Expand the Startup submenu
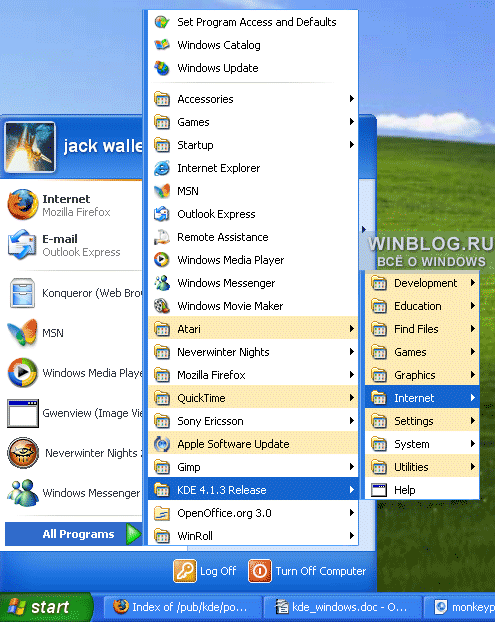The image size is (495, 622). [253, 145]
